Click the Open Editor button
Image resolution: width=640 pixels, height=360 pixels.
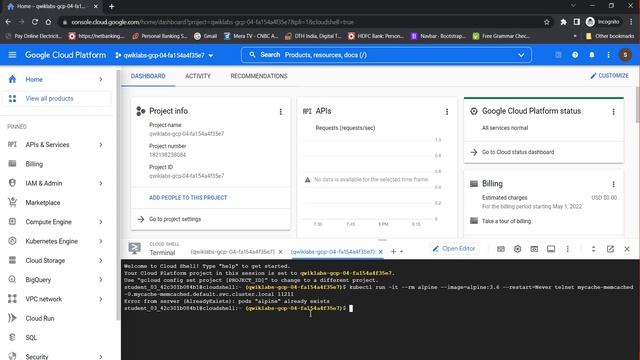click(x=454, y=249)
